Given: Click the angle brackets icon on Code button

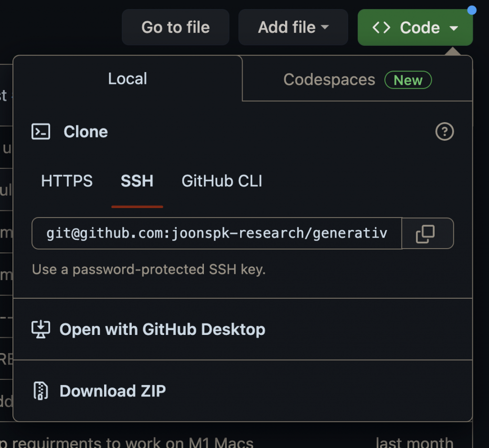Looking at the screenshot, I should (x=381, y=28).
